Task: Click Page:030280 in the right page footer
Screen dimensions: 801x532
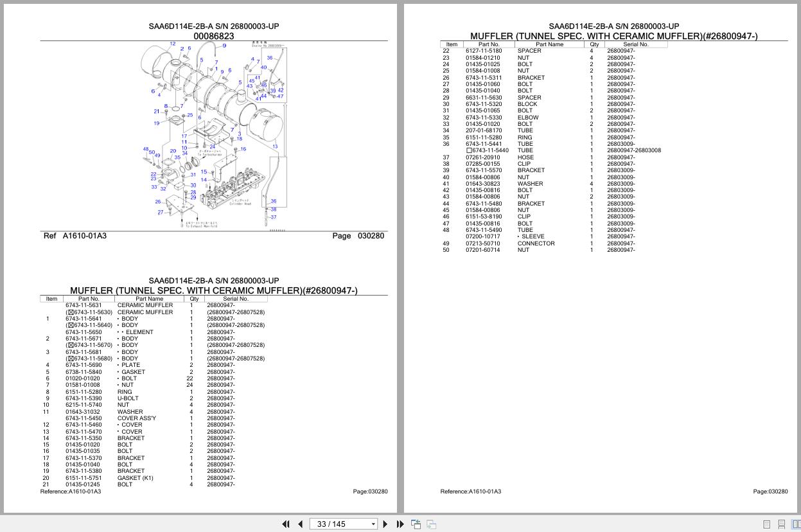Action: pos(770,492)
